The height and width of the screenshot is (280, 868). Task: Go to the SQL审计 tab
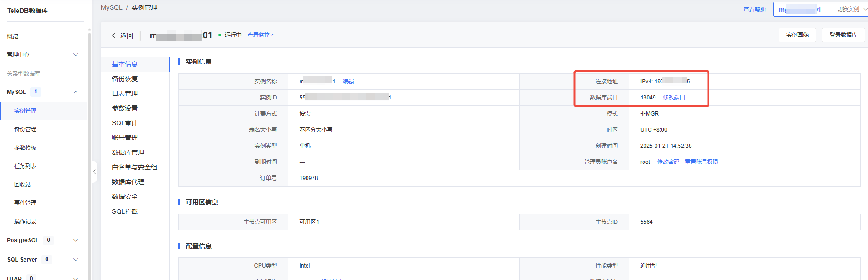point(124,123)
